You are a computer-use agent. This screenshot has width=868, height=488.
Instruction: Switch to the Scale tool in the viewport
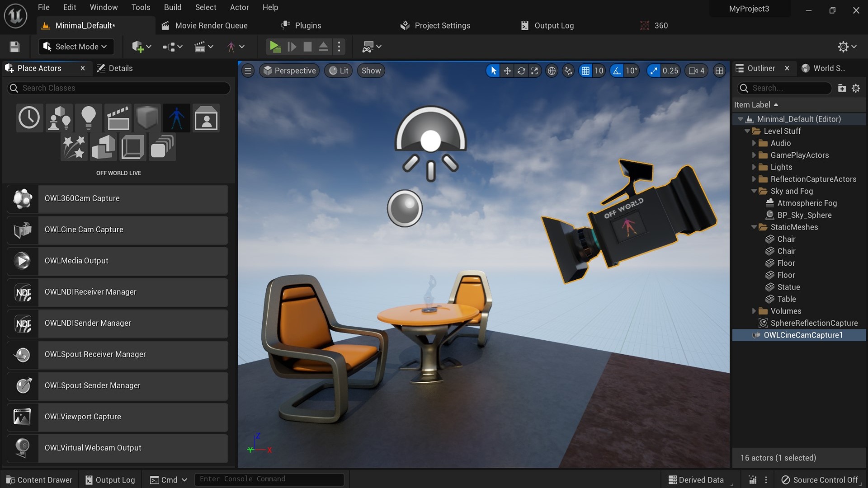[x=535, y=70]
